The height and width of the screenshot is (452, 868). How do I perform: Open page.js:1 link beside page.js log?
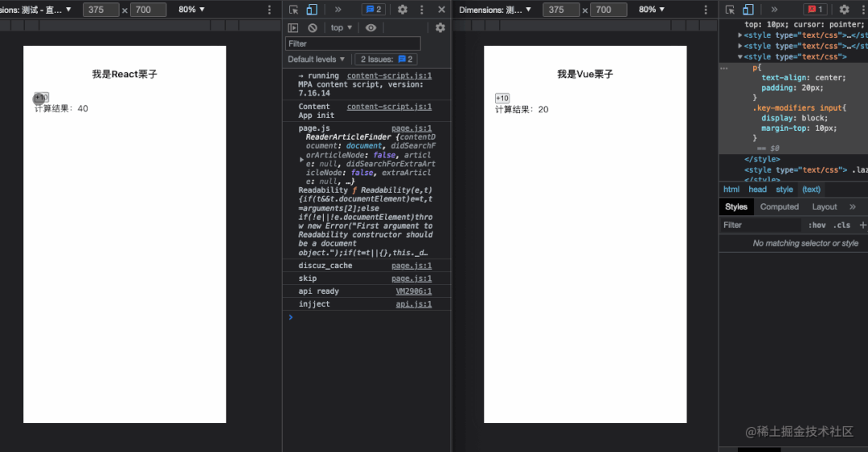411,128
